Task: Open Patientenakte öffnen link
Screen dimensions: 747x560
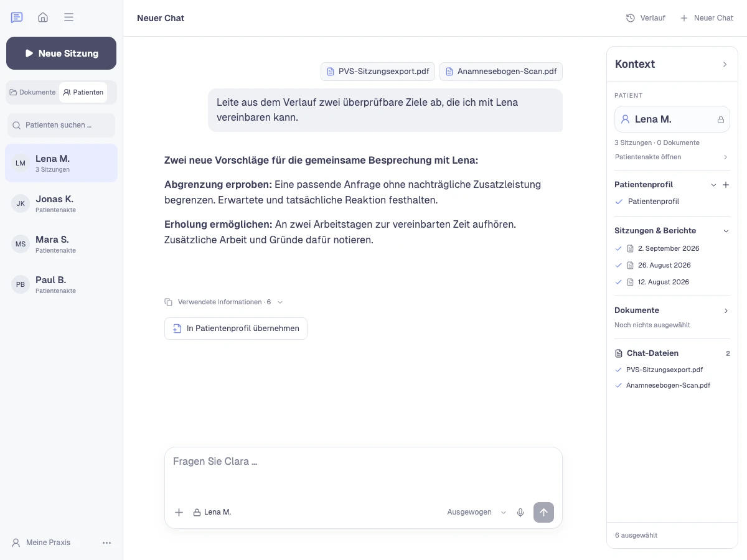Action: point(672,157)
